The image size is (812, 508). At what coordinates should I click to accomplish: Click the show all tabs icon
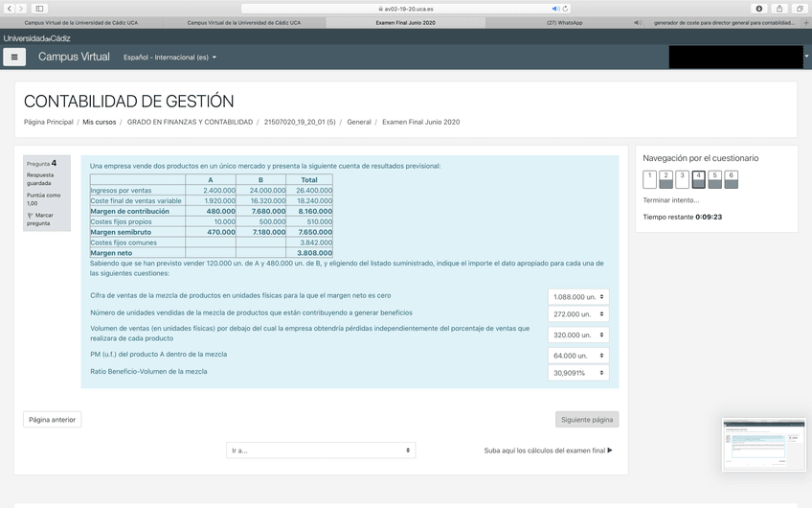point(800,9)
